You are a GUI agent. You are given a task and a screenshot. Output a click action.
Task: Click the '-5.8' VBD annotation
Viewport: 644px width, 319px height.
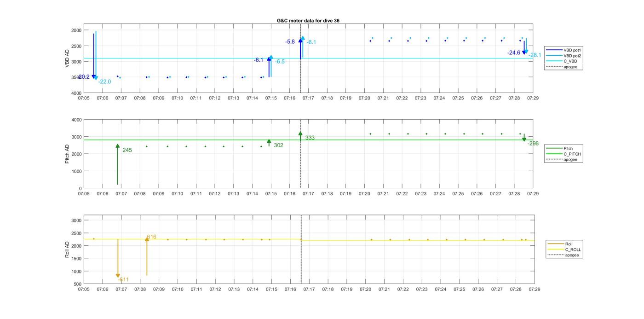click(290, 41)
